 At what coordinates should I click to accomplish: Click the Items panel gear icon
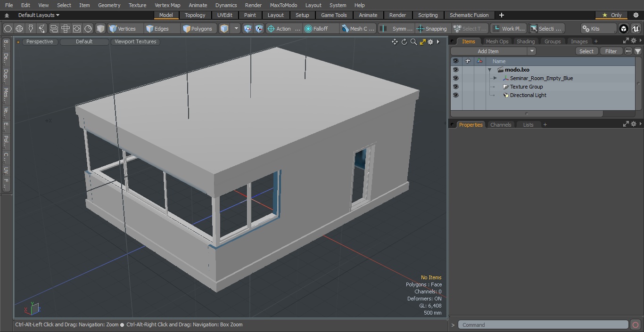[x=634, y=41]
